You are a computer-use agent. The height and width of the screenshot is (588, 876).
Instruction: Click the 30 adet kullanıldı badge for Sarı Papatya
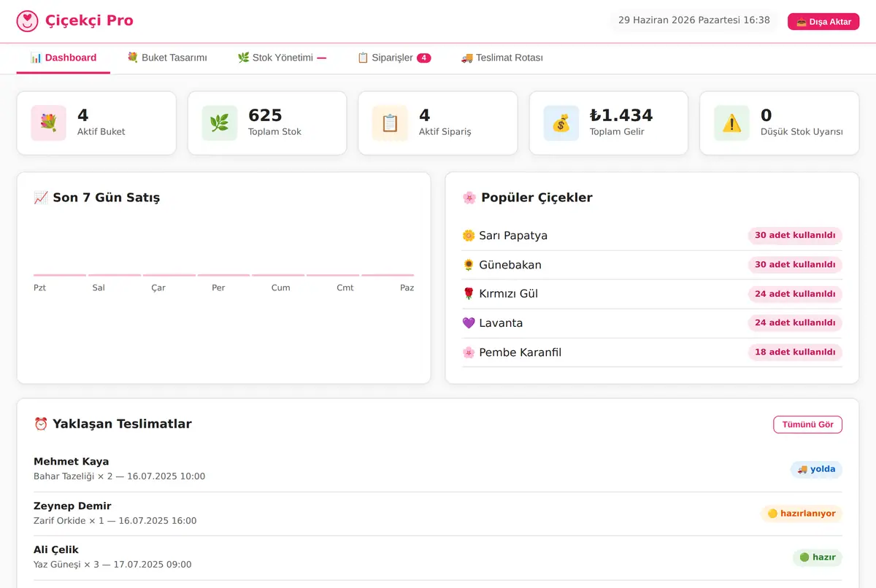[795, 236]
